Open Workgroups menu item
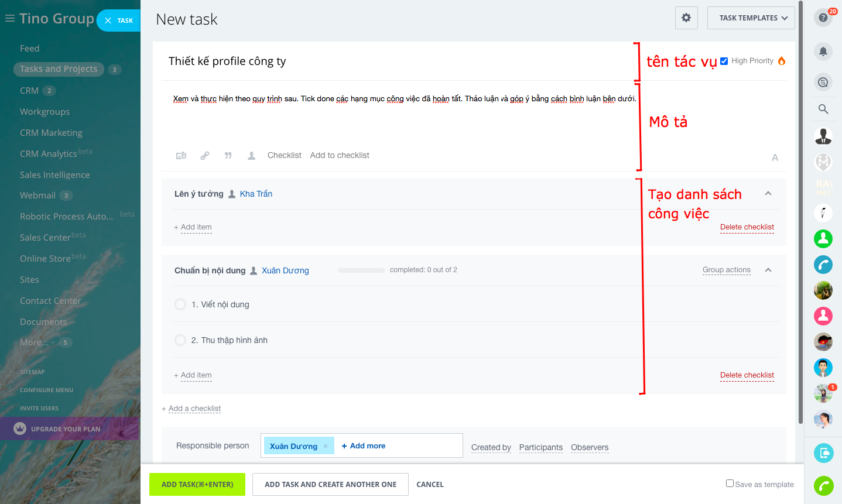 pos(45,112)
